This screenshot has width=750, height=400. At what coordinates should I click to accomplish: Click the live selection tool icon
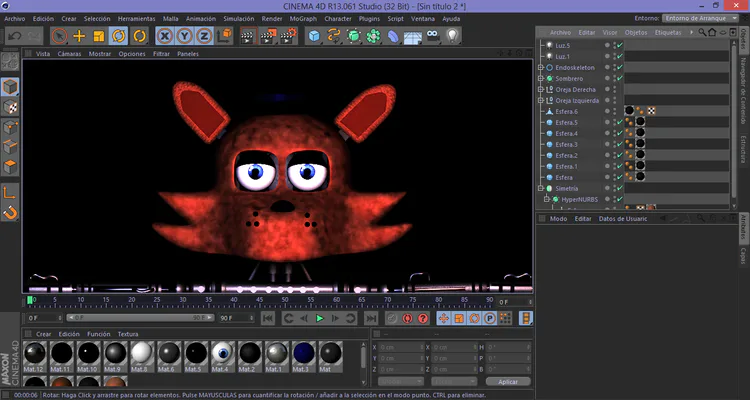[x=59, y=36]
